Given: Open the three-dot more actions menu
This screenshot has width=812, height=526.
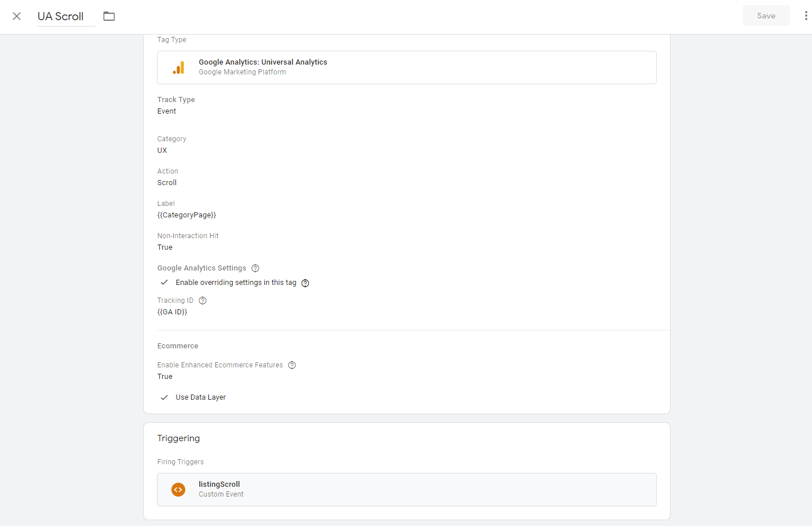Looking at the screenshot, I should click(806, 16).
